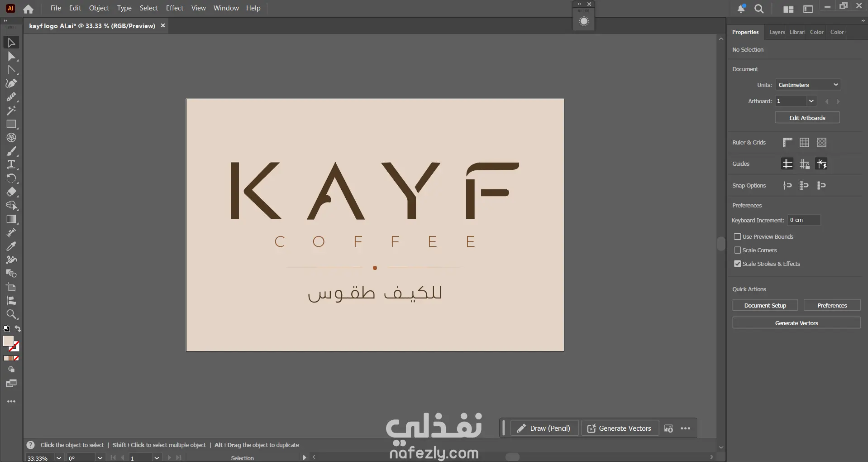Select the Magic Wand tool
This screenshot has width=868, height=462.
click(x=11, y=111)
